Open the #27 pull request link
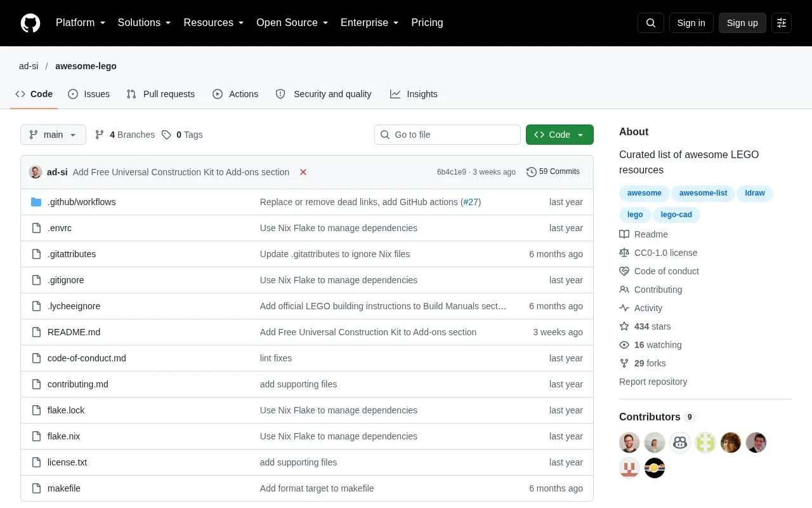The image size is (812, 508). [x=470, y=202]
